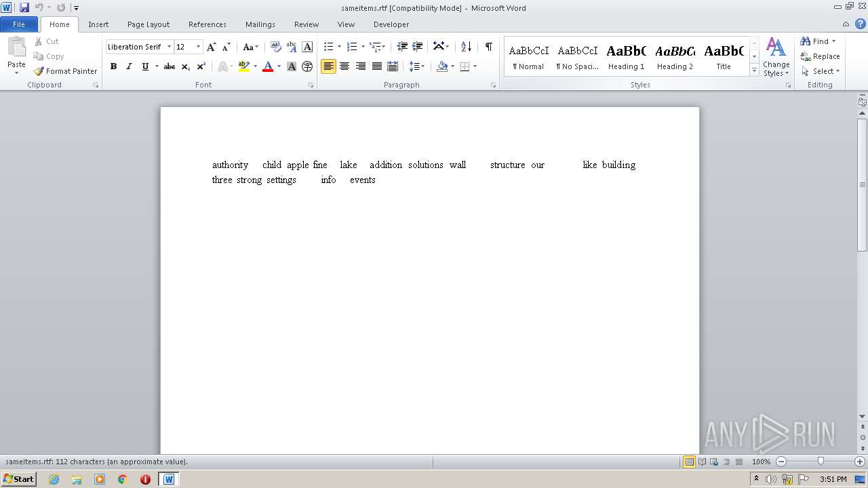This screenshot has width=868, height=488.
Task: Open the File tab
Action: 19,24
